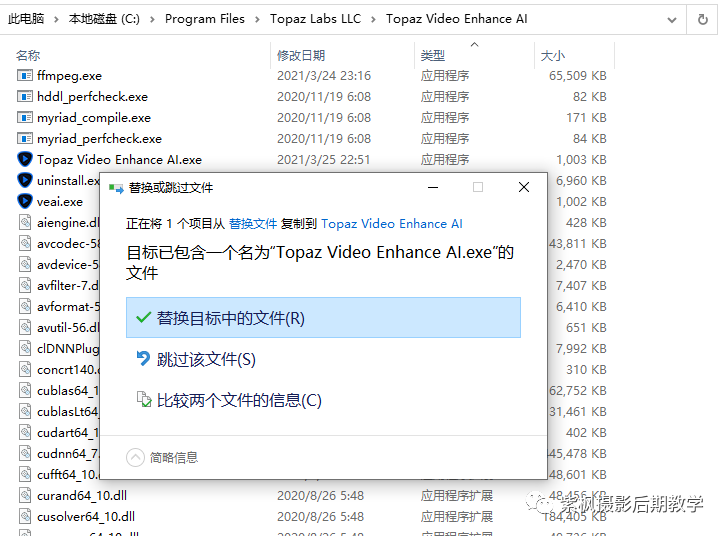The image size is (727, 536).
Task: Select the hddl_perfcheck.exe file name
Action: (x=92, y=96)
